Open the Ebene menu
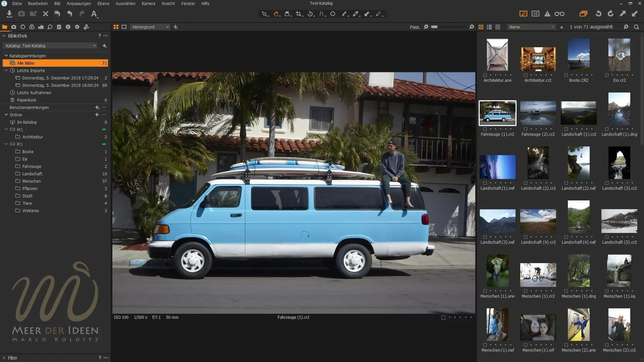This screenshot has width=644, height=362. 103,3
